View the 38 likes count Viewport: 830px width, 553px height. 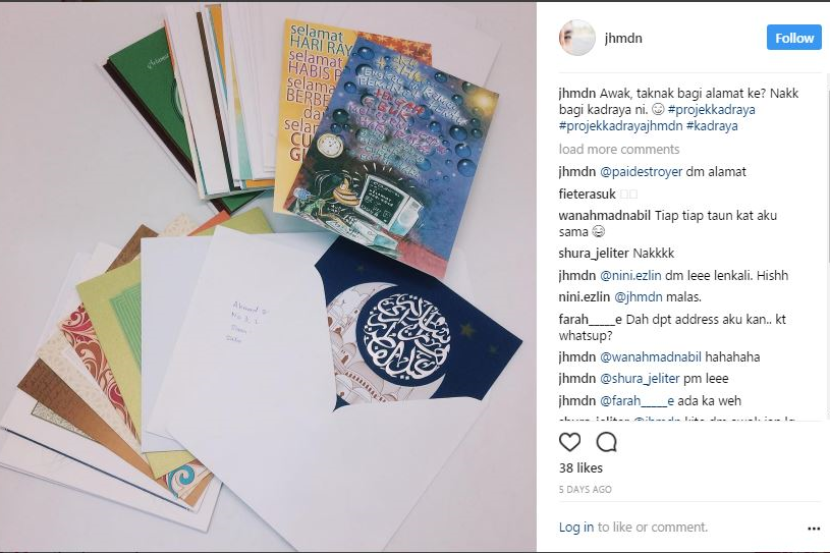[x=581, y=468]
